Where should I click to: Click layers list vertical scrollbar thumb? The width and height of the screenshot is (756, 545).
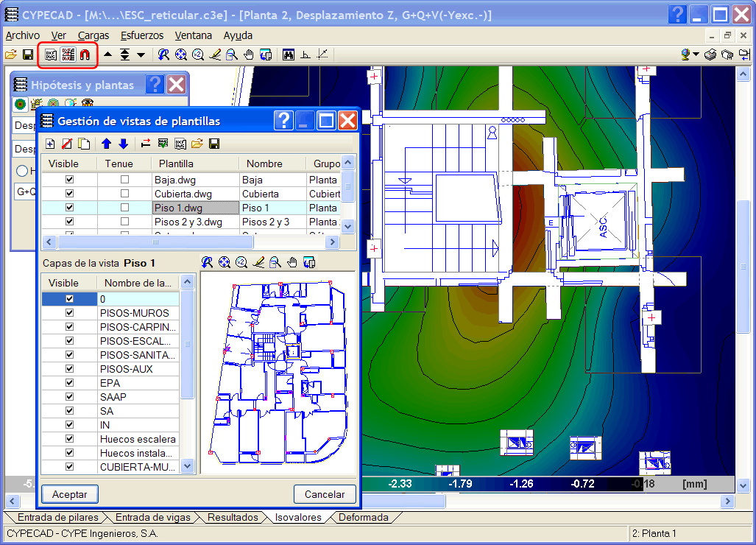point(188,343)
